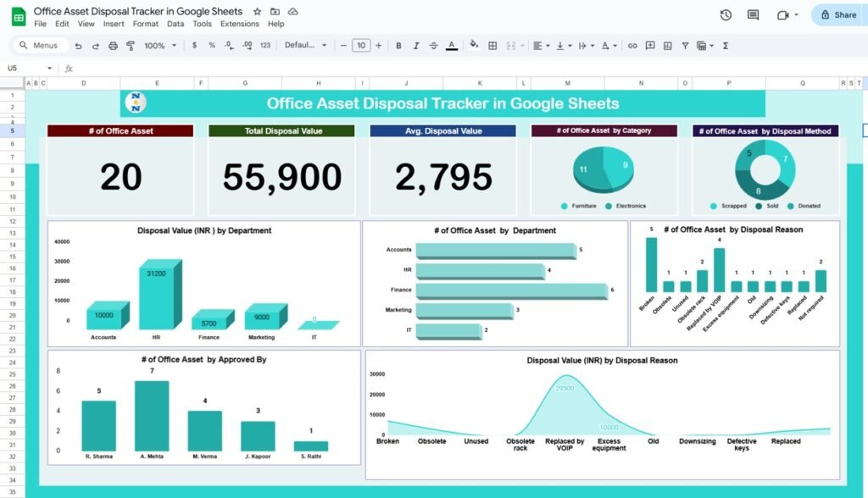Create a filter

[685, 46]
